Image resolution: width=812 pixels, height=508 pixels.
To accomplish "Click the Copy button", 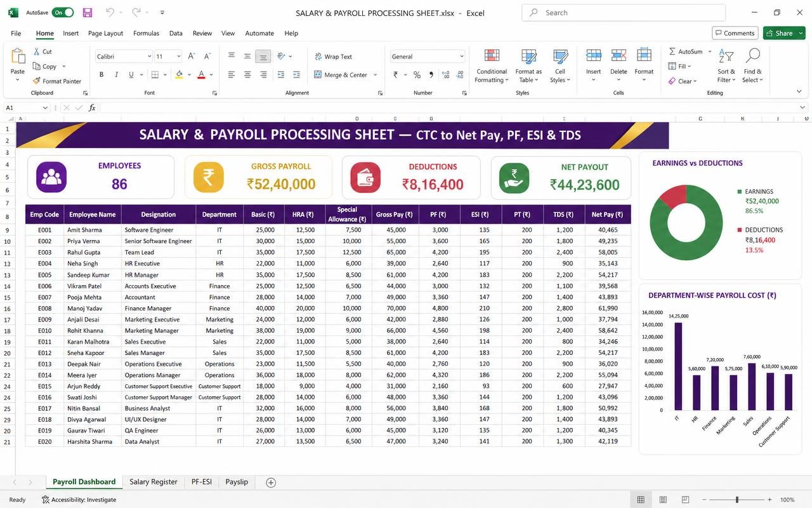I will coord(45,66).
